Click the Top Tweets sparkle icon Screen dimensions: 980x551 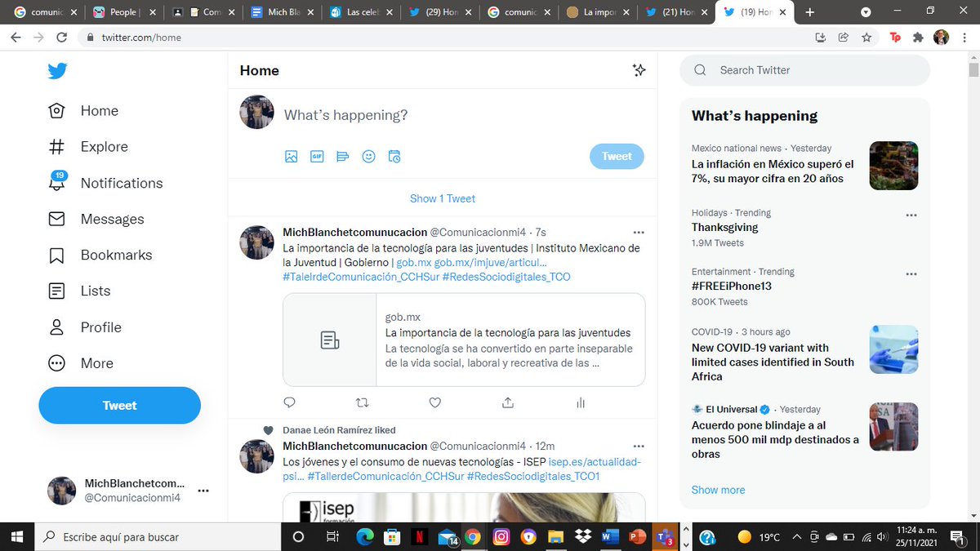pyautogui.click(x=639, y=70)
